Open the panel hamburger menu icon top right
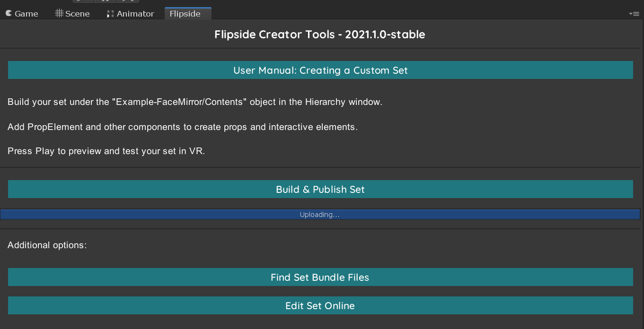 [636, 14]
